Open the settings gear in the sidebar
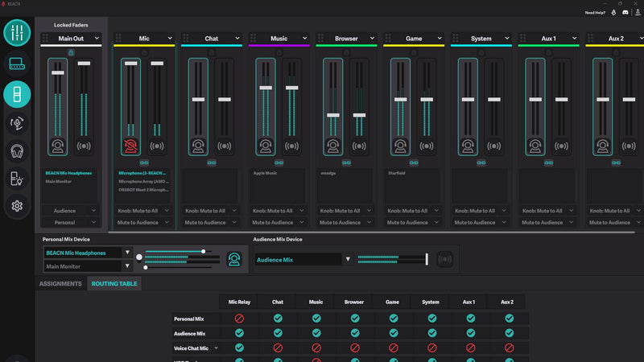The height and width of the screenshot is (362, 644). [x=17, y=206]
